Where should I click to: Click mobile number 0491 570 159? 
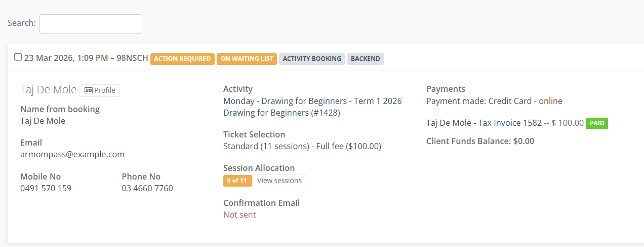[x=46, y=188]
